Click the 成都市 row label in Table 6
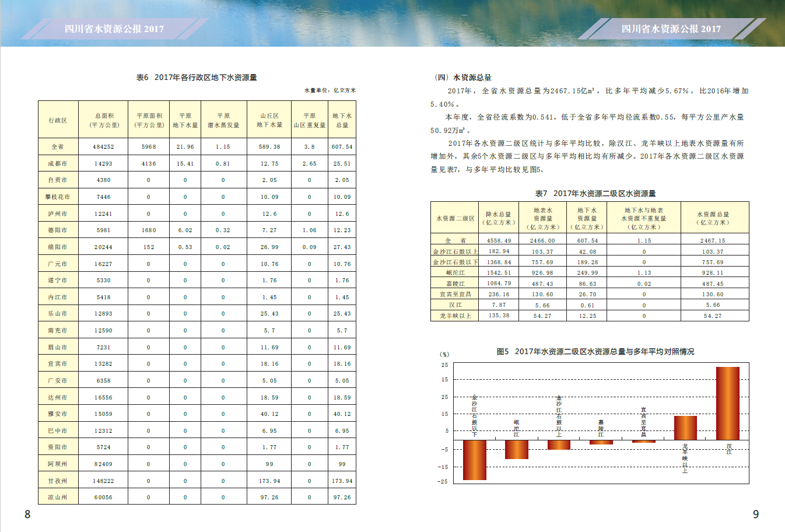 (x=58, y=164)
